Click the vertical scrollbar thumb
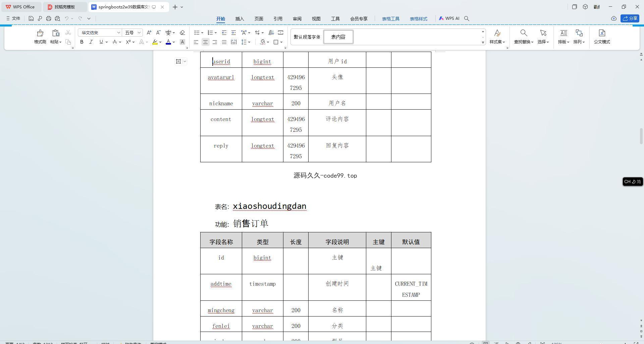 point(641,136)
